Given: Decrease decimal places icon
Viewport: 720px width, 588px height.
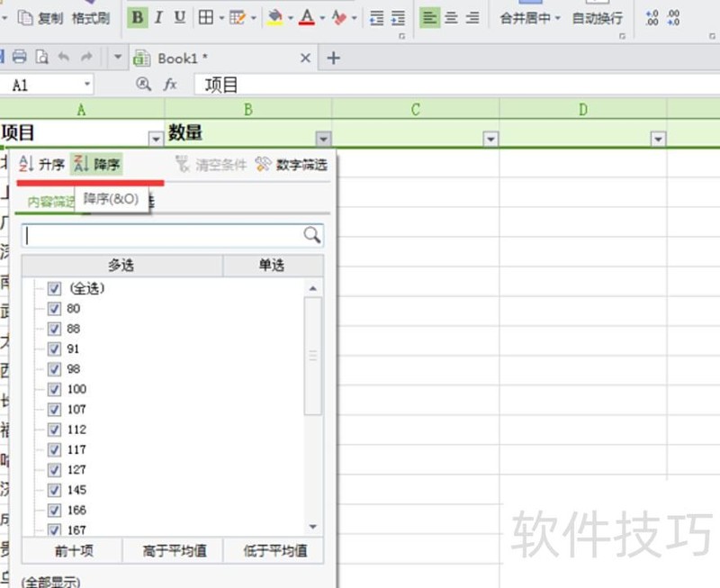Looking at the screenshot, I should point(673,18).
